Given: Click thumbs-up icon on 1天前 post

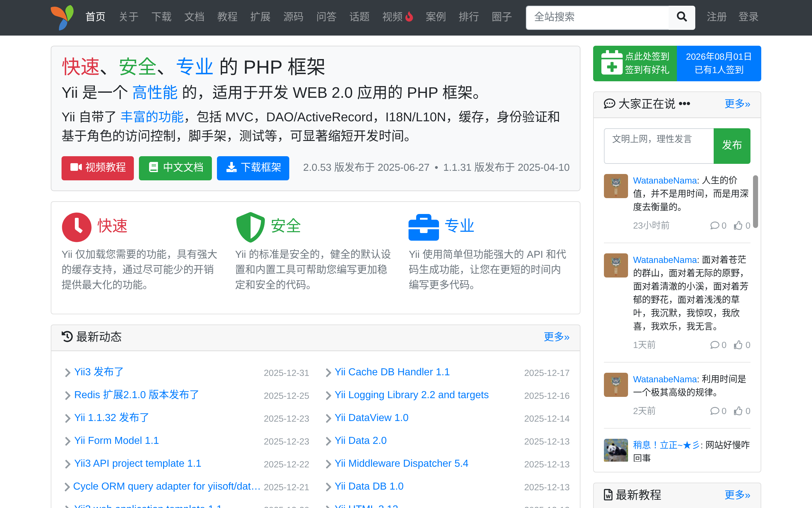Looking at the screenshot, I should (738, 345).
